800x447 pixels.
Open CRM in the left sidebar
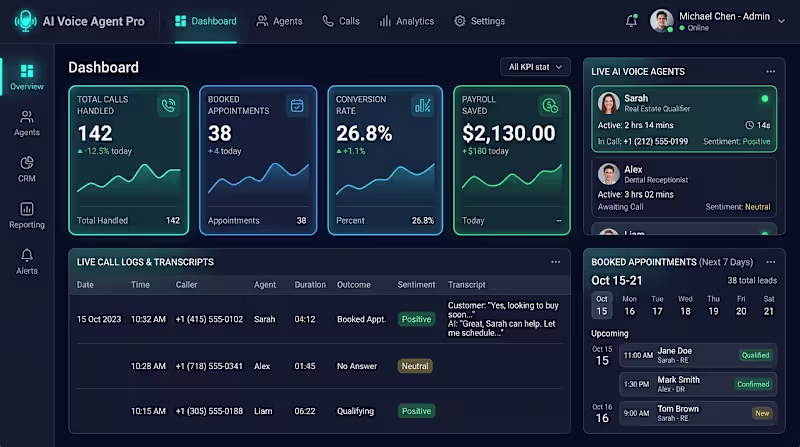coord(27,169)
